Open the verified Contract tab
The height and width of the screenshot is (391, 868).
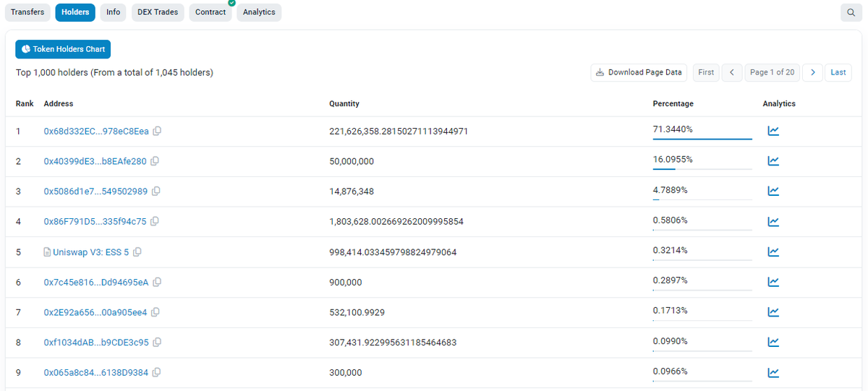click(210, 12)
